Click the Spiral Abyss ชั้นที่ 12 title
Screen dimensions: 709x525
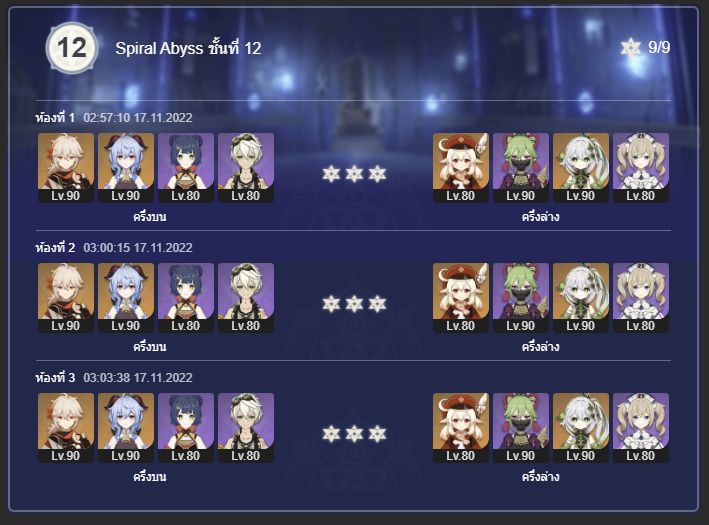[x=188, y=48]
